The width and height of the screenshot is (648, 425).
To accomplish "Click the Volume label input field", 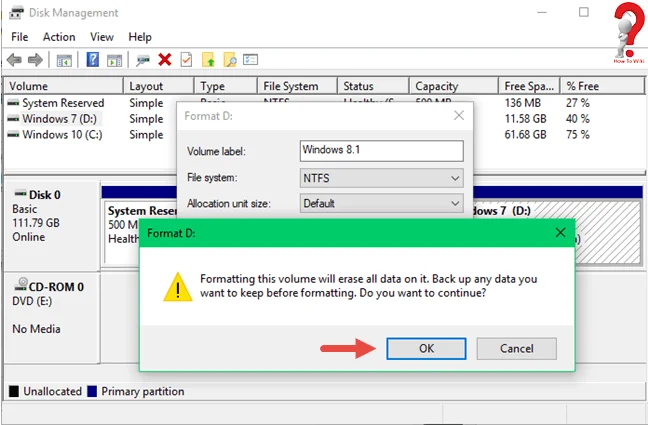I will tap(381, 150).
